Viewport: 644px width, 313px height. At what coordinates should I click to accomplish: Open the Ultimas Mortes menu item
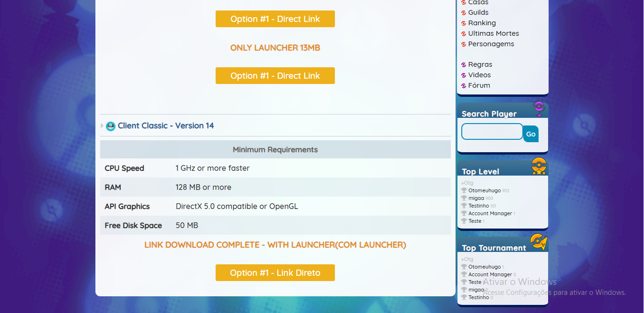(493, 33)
